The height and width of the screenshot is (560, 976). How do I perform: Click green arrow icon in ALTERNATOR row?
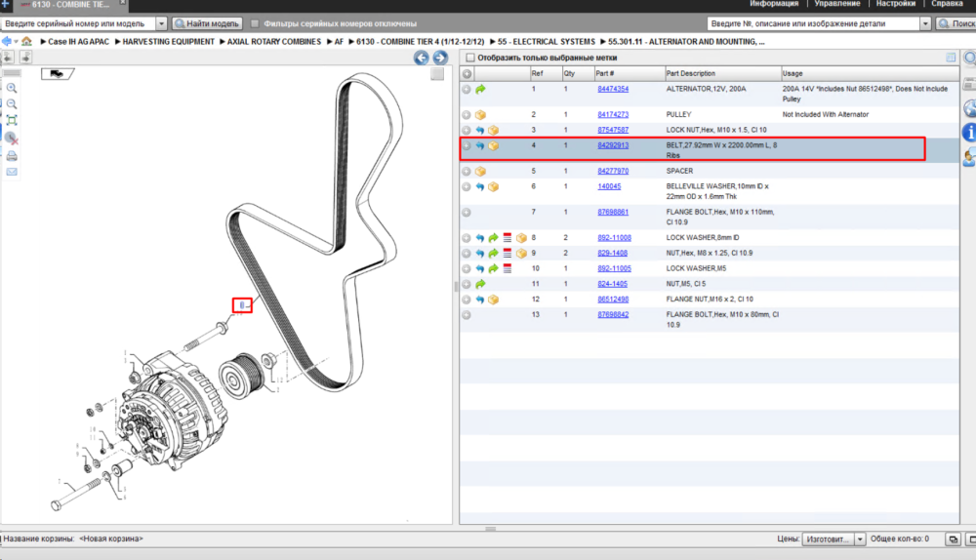click(480, 90)
